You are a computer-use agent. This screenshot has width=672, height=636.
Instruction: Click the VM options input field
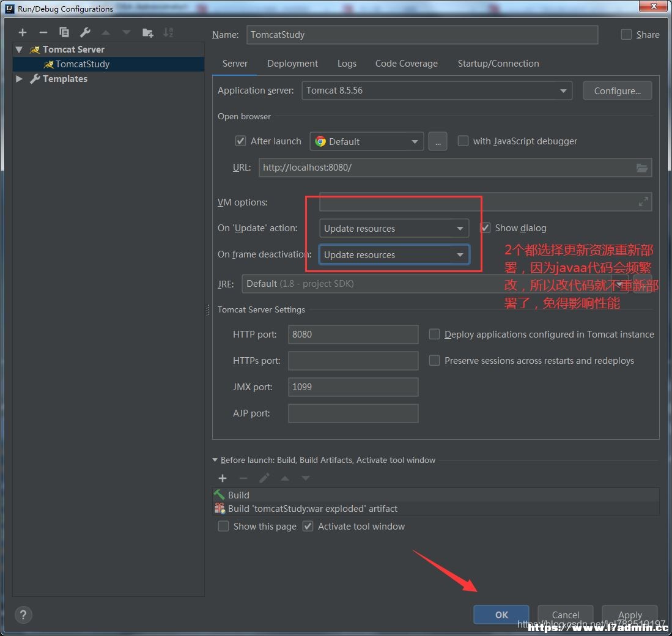pos(486,202)
